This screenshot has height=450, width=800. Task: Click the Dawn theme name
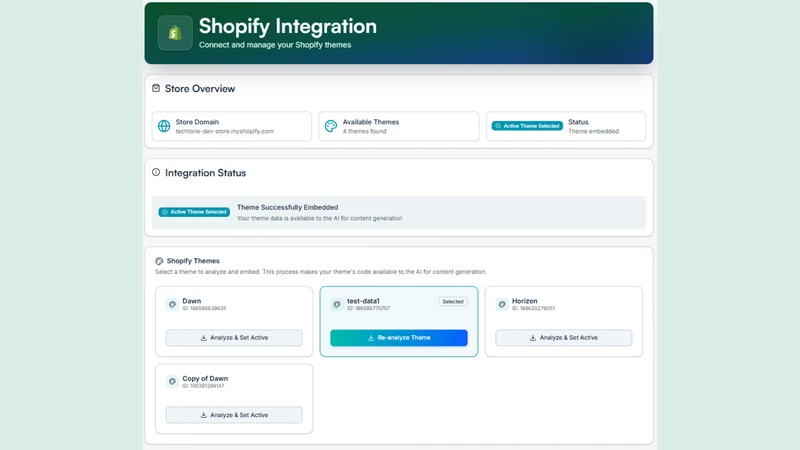[192, 301]
